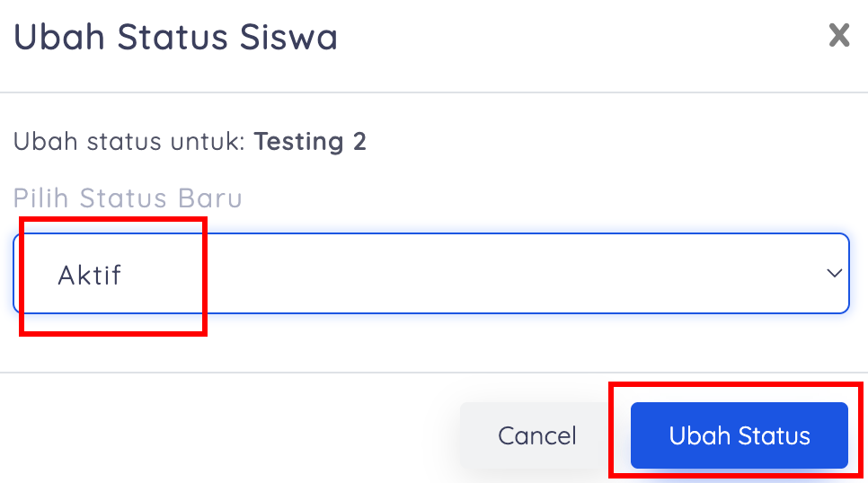
Task: Confirm with the blue Ubah Status button
Action: click(739, 435)
